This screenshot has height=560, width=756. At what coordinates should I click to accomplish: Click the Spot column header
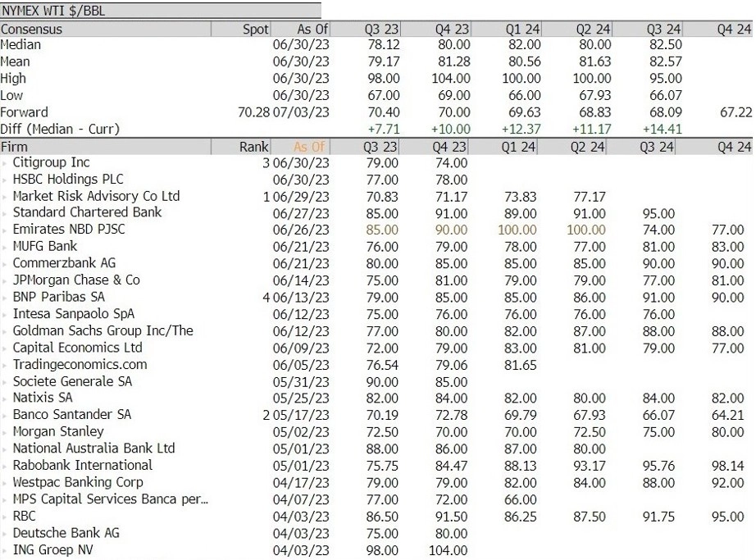[256, 30]
